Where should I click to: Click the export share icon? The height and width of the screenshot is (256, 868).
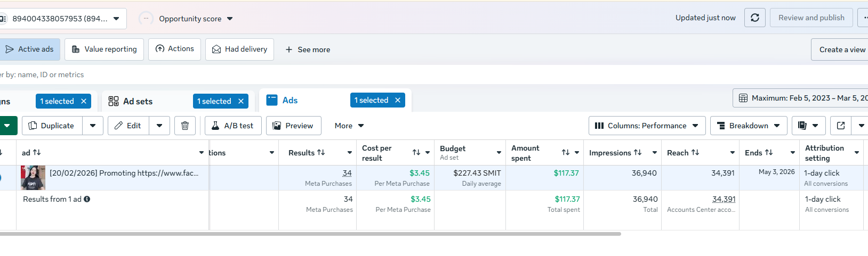[x=841, y=126]
